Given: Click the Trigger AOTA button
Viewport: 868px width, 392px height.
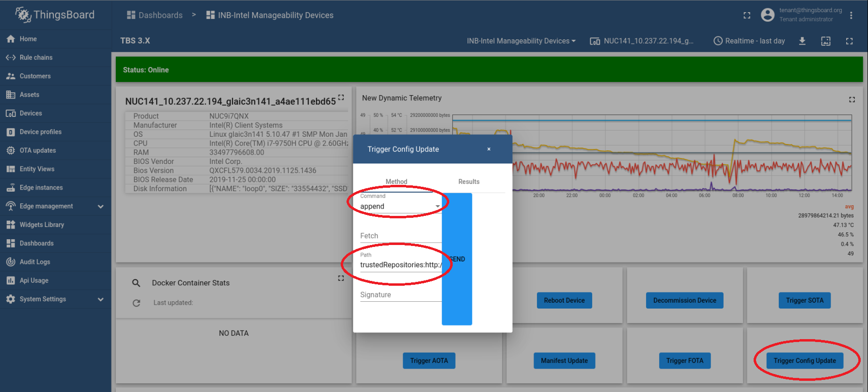Looking at the screenshot, I should pyautogui.click(x=429, y=360).
